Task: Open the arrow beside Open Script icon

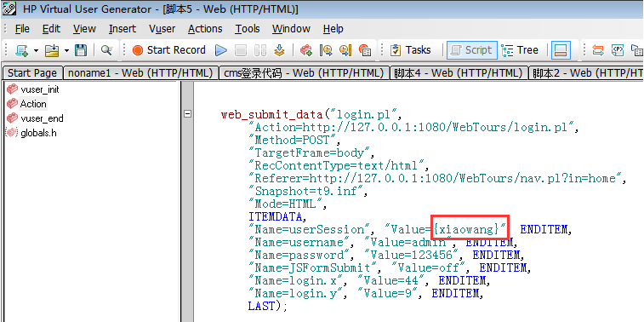Action: [66, 51]
